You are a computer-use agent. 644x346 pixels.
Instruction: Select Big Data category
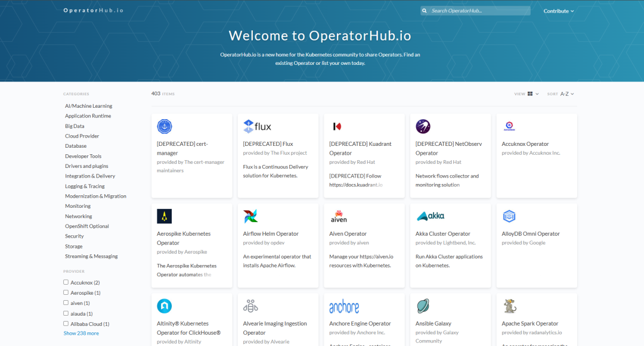[75, 126]
